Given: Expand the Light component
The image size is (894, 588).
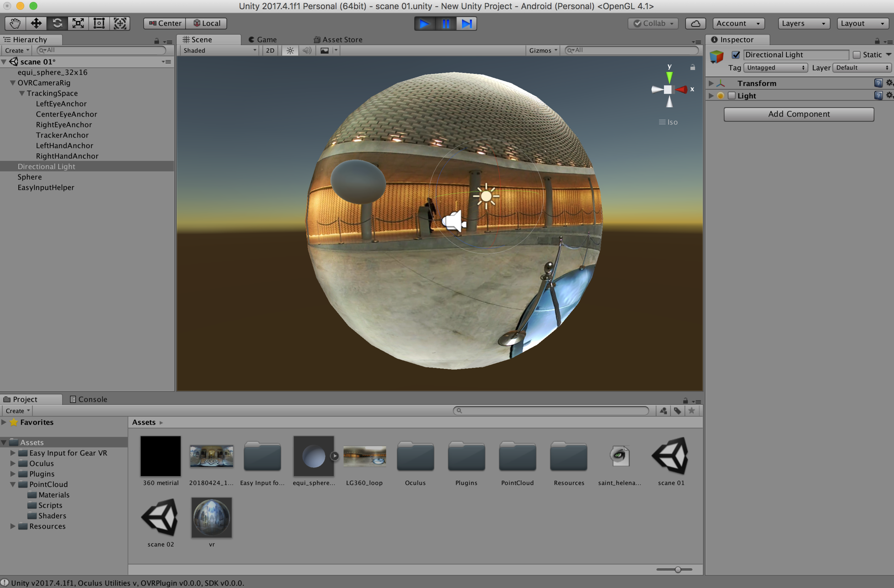Looking at the screenshot, I should click(x=711, y=95).
